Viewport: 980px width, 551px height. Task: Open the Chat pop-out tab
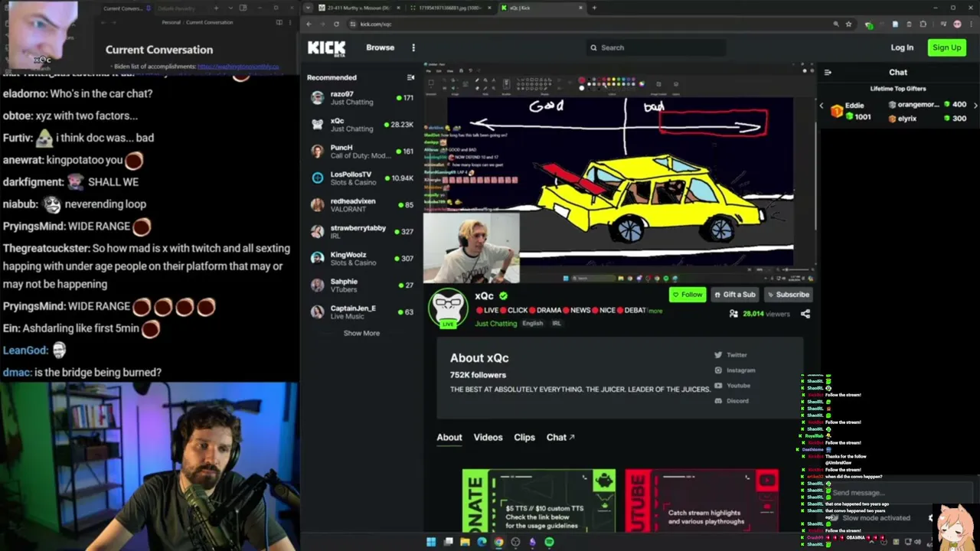click(560, 438)
